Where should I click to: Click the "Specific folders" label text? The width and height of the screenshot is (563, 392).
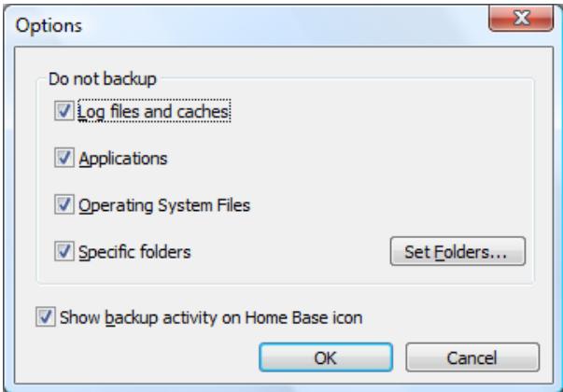pos(134,252)
